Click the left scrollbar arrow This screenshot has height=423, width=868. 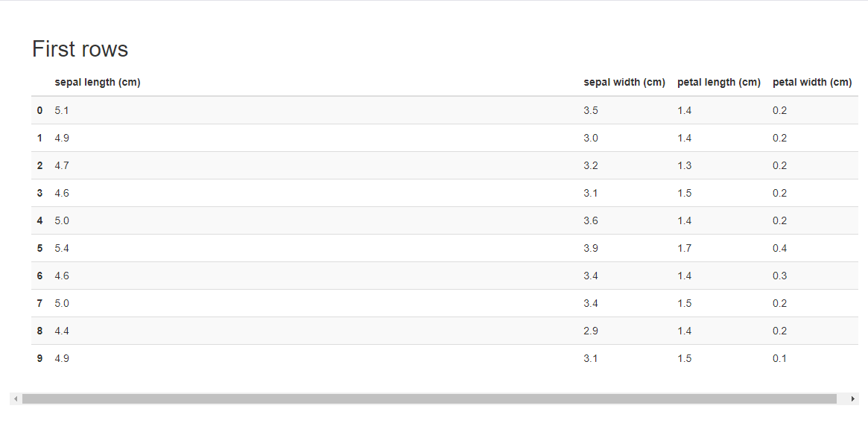pyautogui.click(x=16, y=398)
